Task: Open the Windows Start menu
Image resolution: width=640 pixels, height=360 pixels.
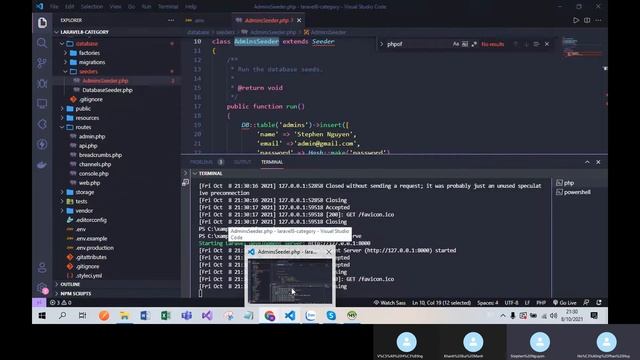Action: pyautogui.click(x=42, y=316)
